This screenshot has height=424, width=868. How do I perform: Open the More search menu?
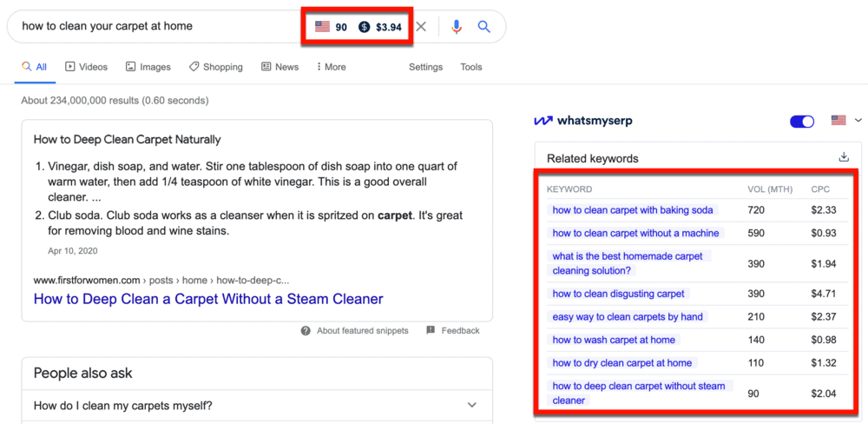click(x=331, y=67)
